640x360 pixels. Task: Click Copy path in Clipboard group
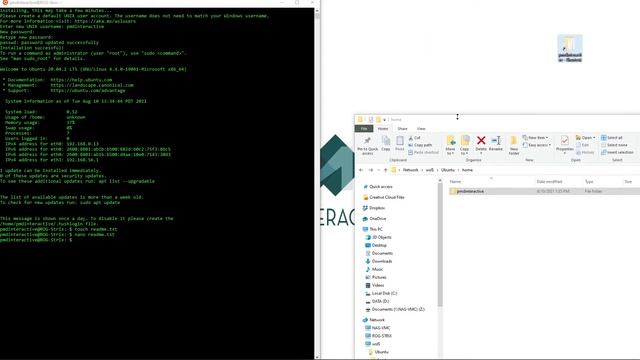[420, 145]
